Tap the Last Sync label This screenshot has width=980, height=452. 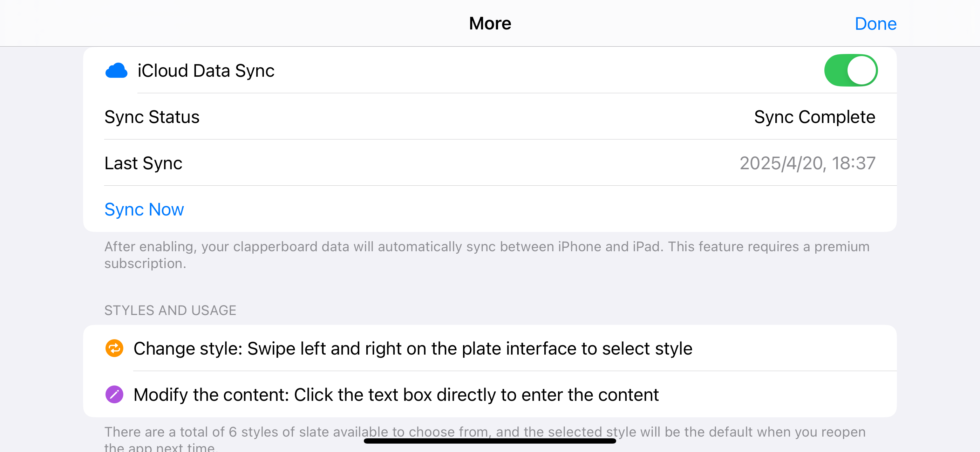(x=143, y=163)
